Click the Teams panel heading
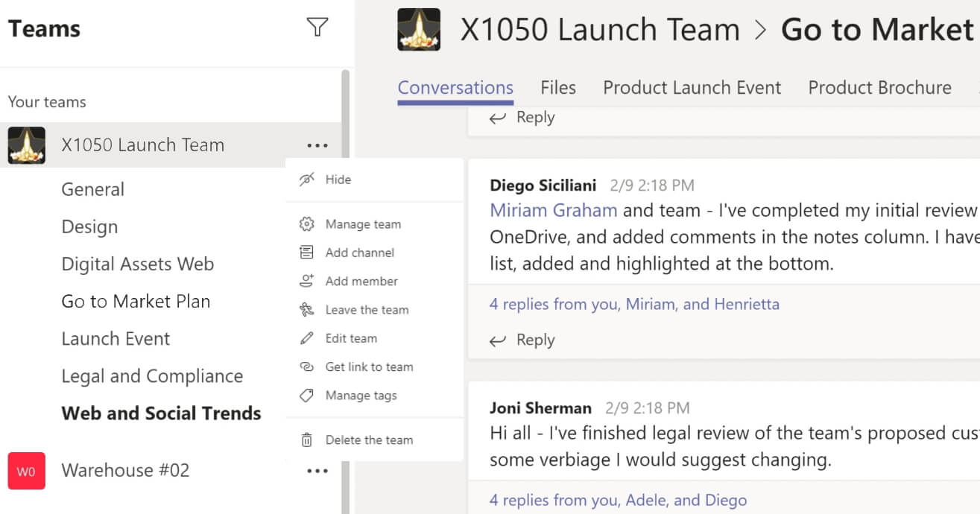Image resolution: width=980 pixels, height=514 pixels. click(44, 28)
